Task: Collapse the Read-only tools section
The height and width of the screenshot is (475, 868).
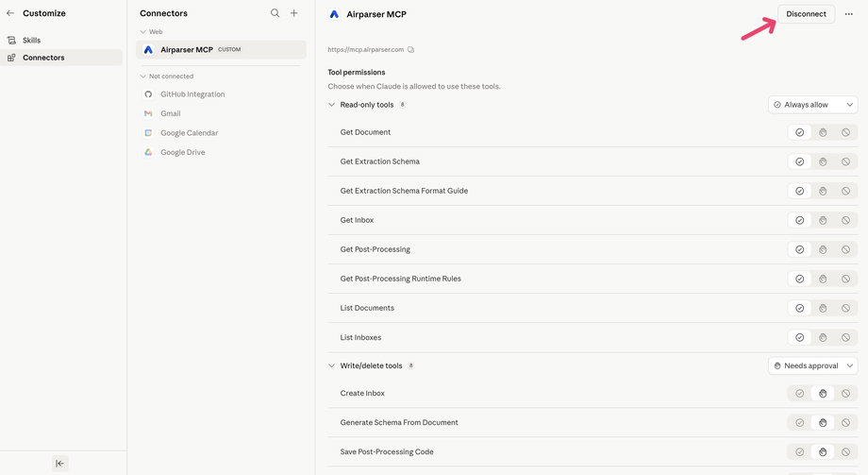Action: coord(331,105)
